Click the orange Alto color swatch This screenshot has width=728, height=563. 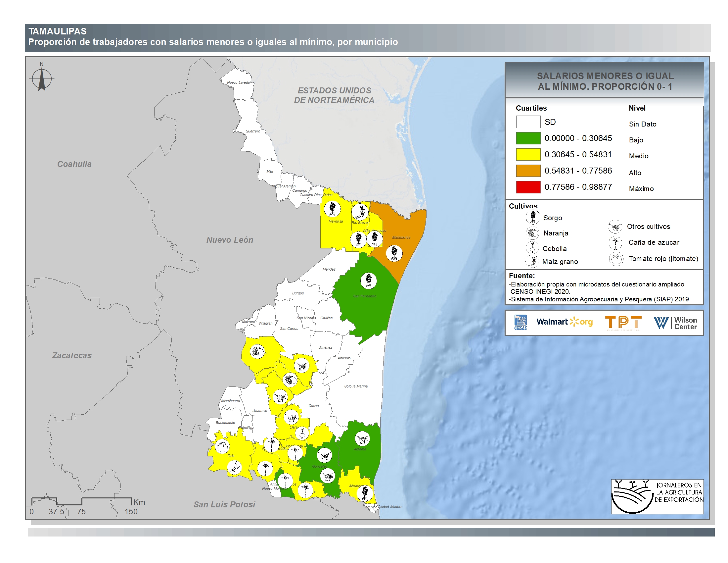528,171
